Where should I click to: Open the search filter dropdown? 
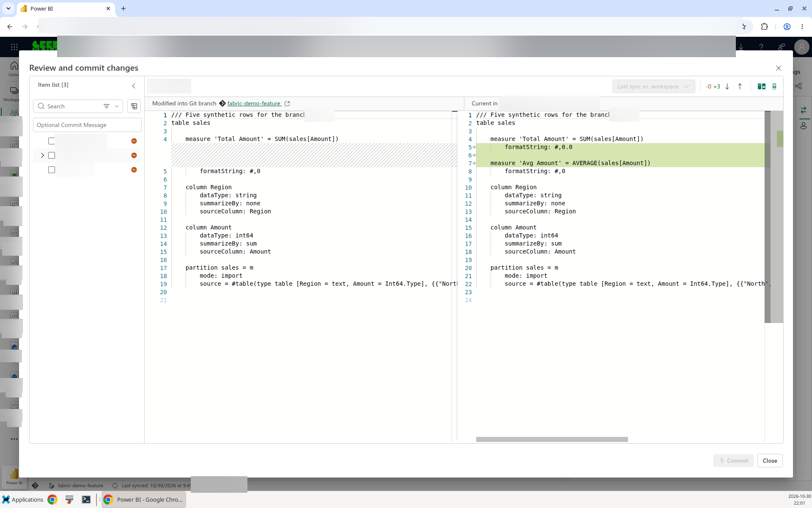(112, 106)
